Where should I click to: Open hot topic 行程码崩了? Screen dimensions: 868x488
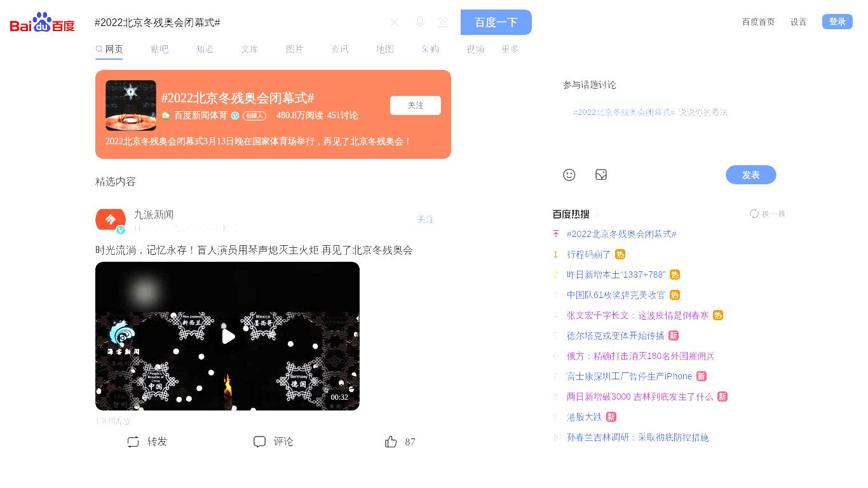click(588, 254)
